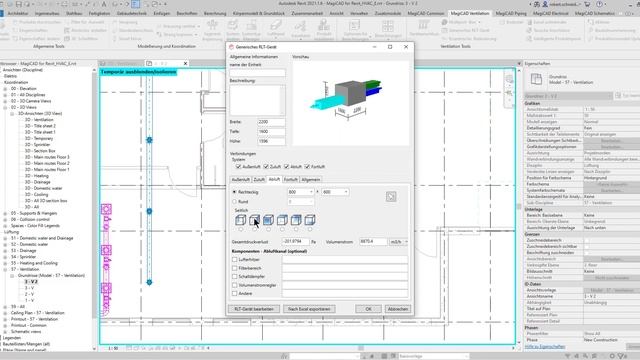This screenshot has height=360, width=640.
Task: Click the RLT-Gerät bearbeiten button
Action: click(x=254, y=309)
